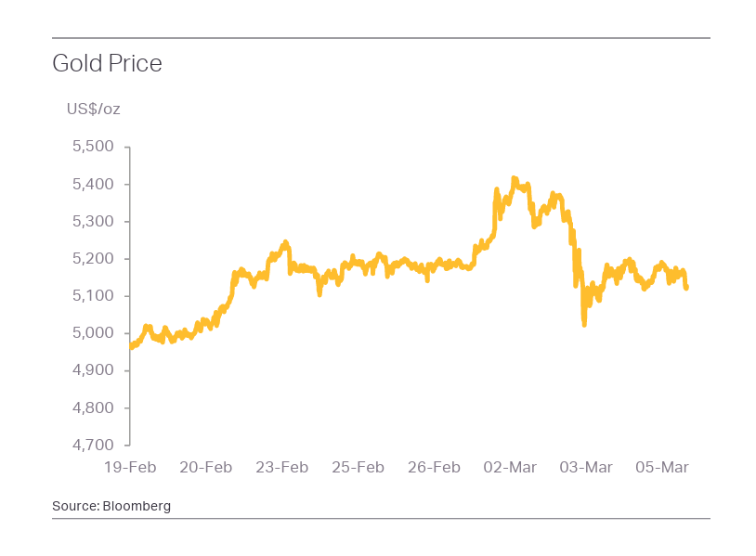Click the 4,900 y-axis label
This screenshot has height=556, width=756.
tap(92, 370)
